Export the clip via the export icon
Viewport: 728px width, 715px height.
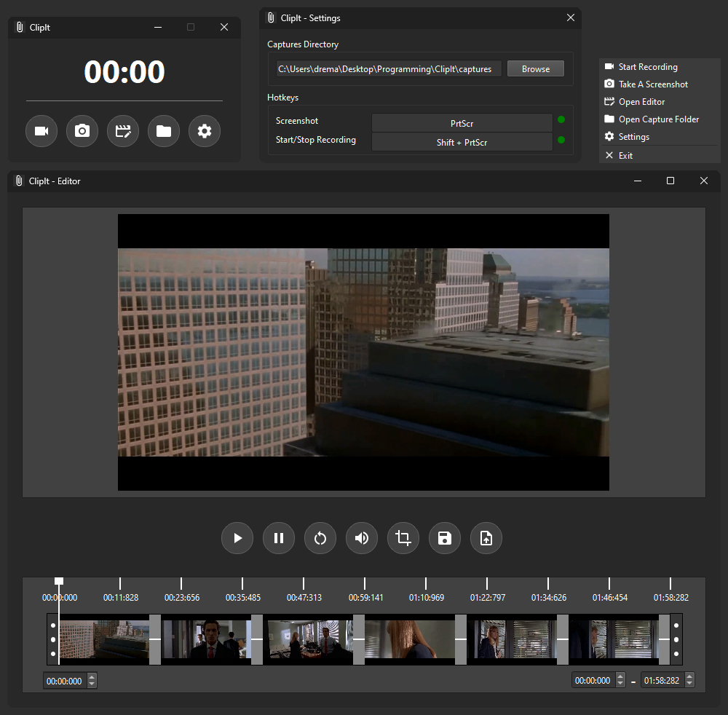(486, 538)
